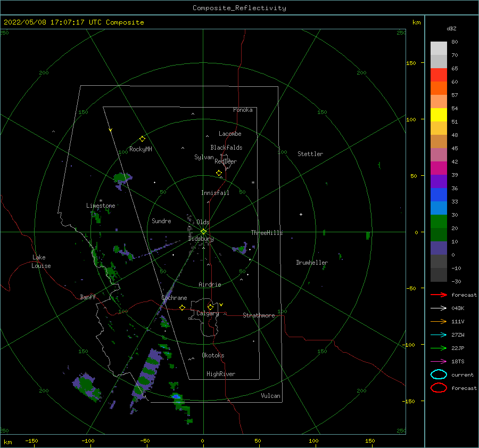479x448 pixels.
Task: Click the magenta 18TS arrow legend icon
Action: click(x=439, y=362)
